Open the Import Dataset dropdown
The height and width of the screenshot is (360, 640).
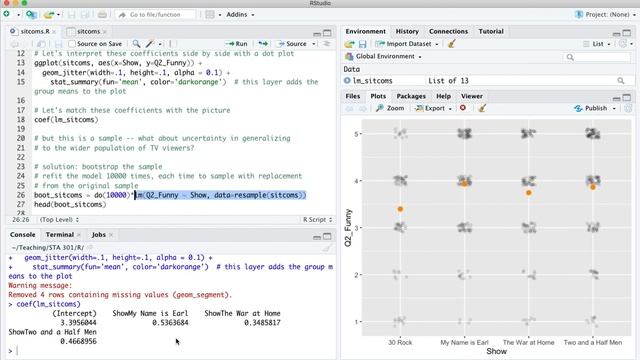tap(407, 44)
